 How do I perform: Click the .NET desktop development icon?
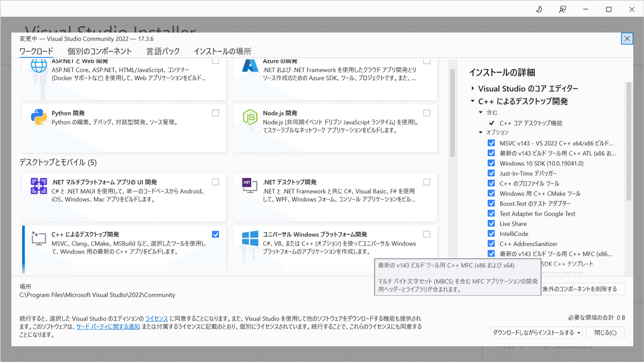tap(251, 186)
